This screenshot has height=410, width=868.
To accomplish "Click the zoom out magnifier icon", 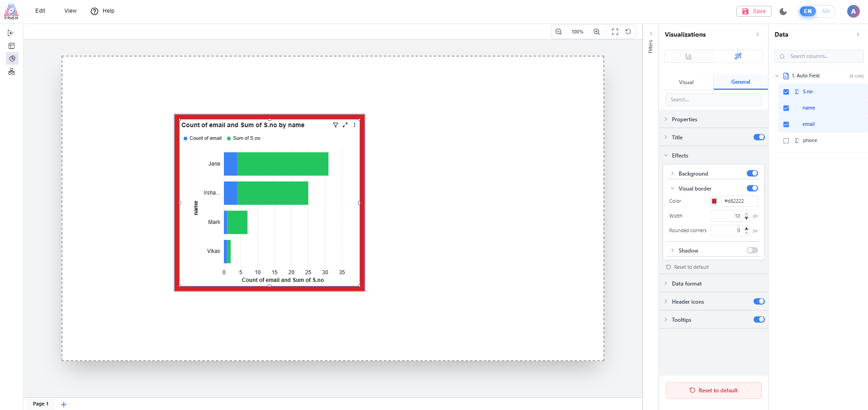I will 559,32.
